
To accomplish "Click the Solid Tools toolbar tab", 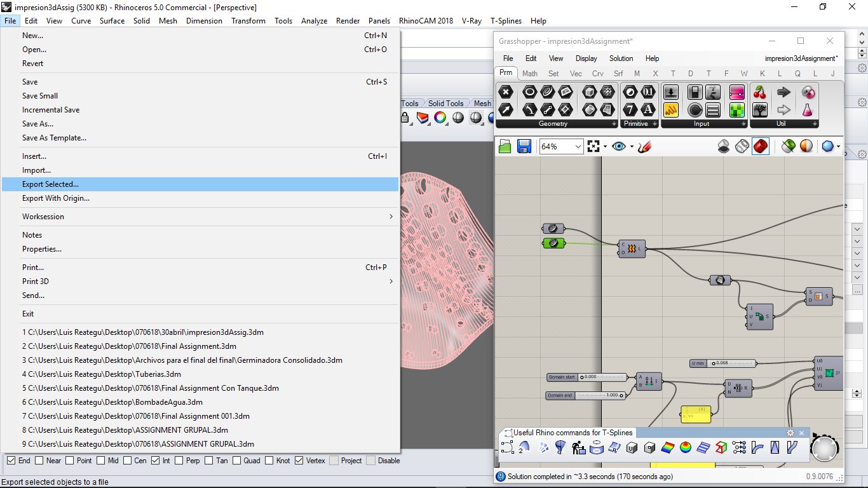I will click(445, 104).
